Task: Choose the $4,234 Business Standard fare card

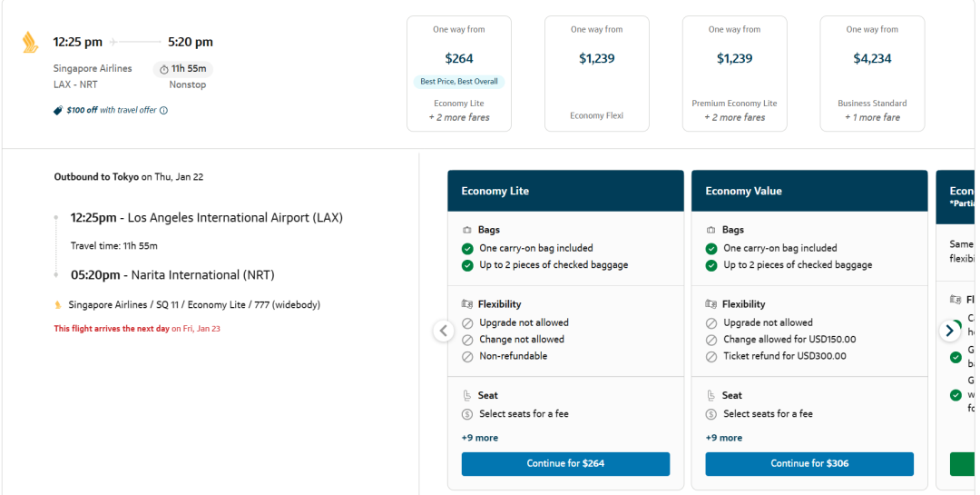Action: [x=872, y=74]
